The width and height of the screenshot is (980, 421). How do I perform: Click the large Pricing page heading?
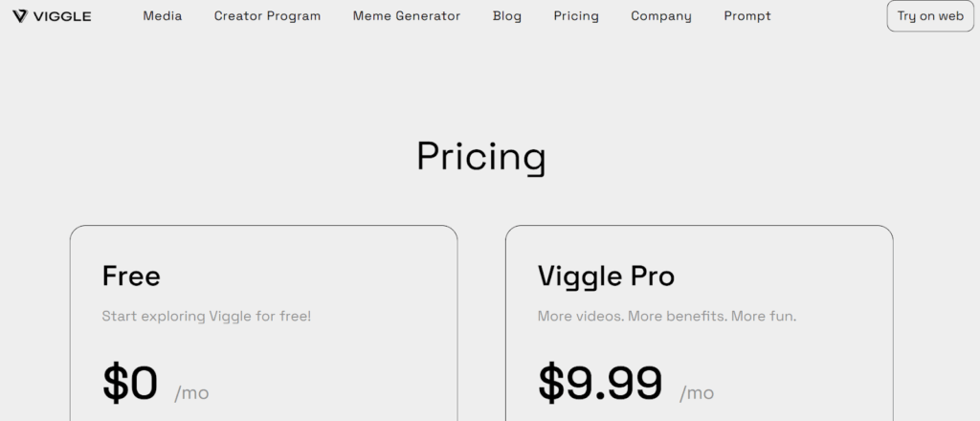tap(480, 157)
